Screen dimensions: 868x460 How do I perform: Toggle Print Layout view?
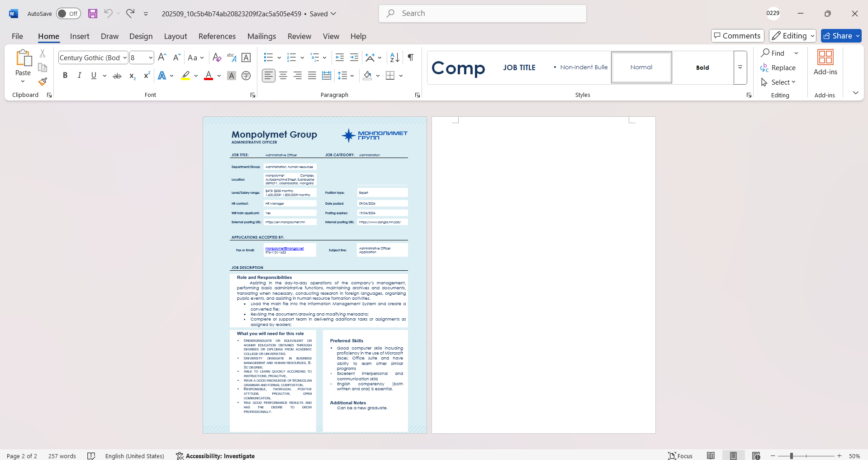click(733, 455)
